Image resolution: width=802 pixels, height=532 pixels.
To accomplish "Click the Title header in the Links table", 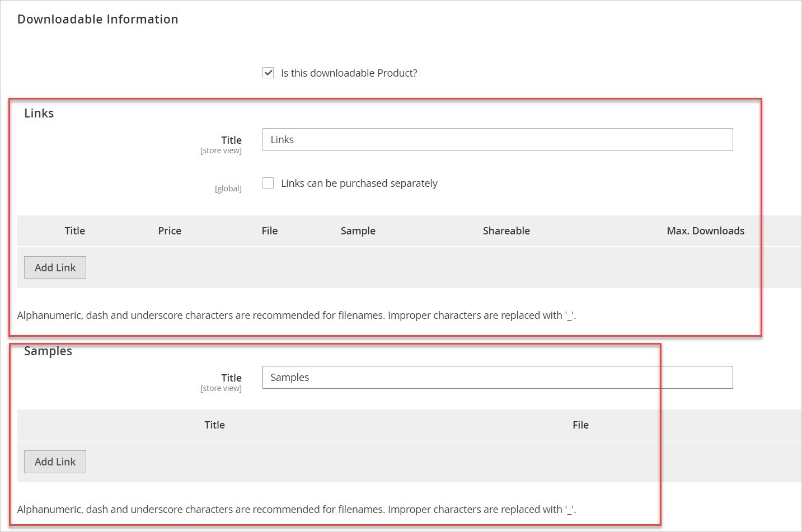I will pyautogui.click(x=74, y=230).
